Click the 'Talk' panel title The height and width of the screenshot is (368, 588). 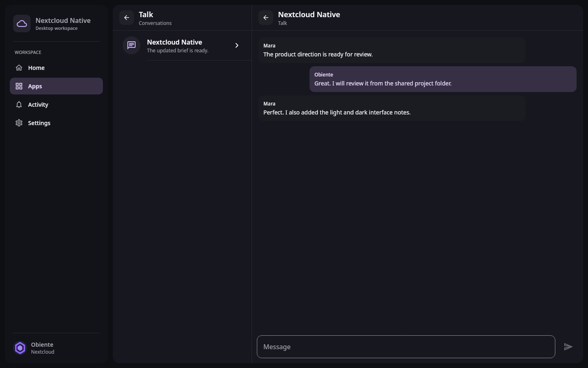coord(146,15)
